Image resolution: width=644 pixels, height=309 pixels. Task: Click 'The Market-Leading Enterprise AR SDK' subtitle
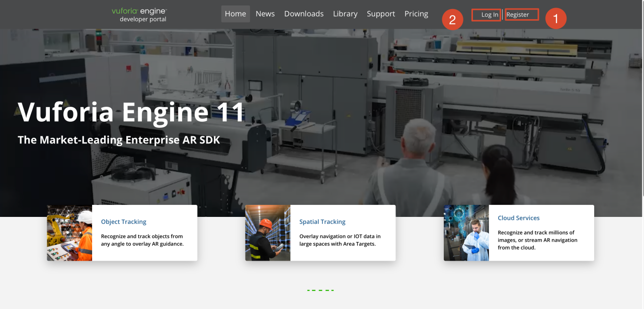pos(119,140)
